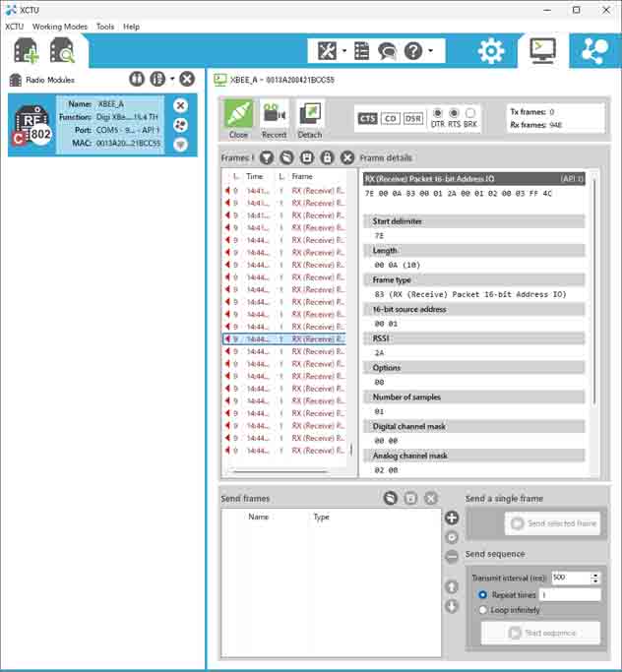Expand the sort modules dropdown arrow

click(x=172, y=79)
